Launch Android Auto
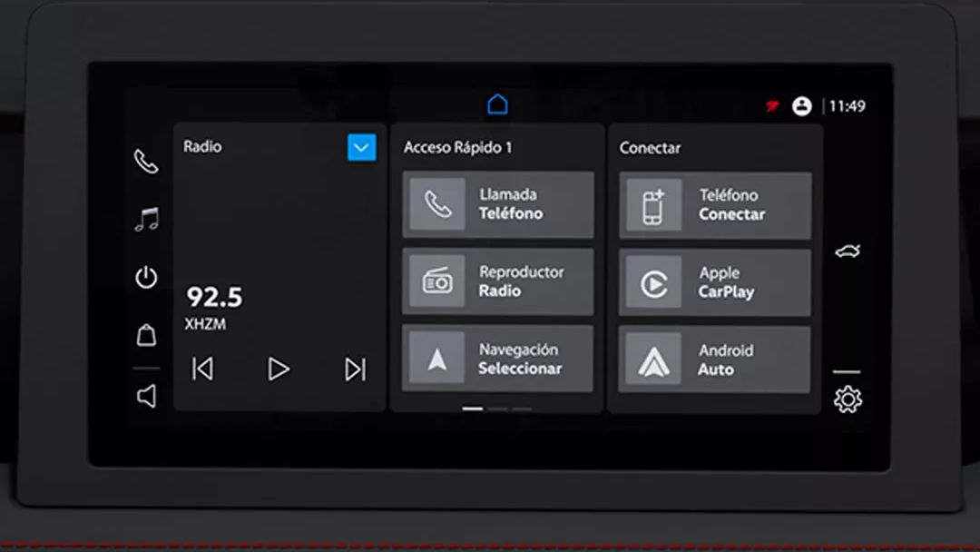Screen dimensions: 980x552 714,360
